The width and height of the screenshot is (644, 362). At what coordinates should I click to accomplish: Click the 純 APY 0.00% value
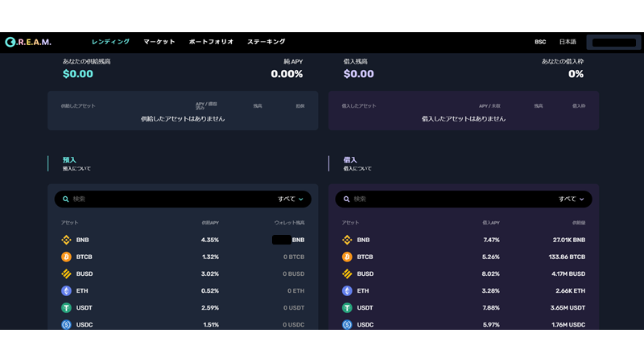(x=287, y=74)
